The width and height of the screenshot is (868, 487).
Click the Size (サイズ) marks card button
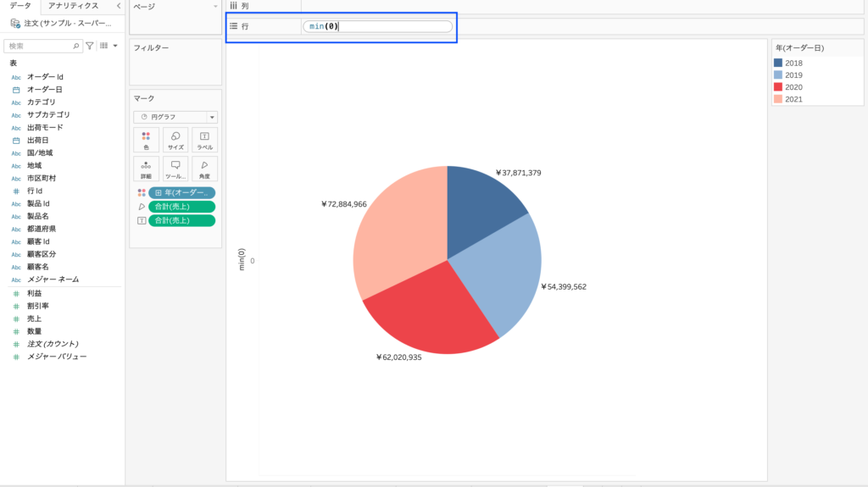click(175, 140)
